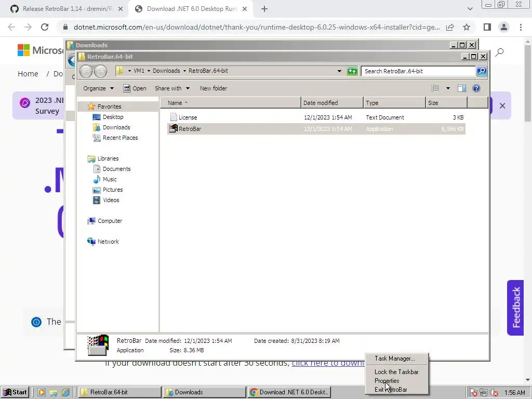Click Action Center flag tray icon
Viewport: 532px width, 399px height.
473,393
